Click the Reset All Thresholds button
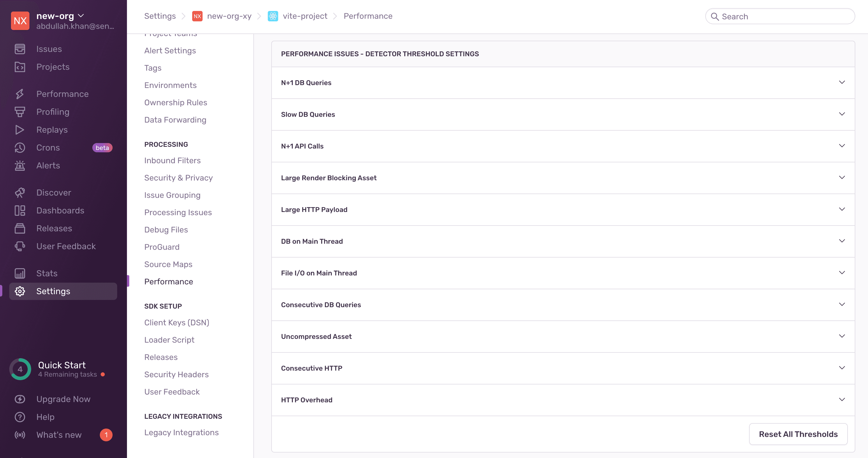868x458 pixels. 798,434
